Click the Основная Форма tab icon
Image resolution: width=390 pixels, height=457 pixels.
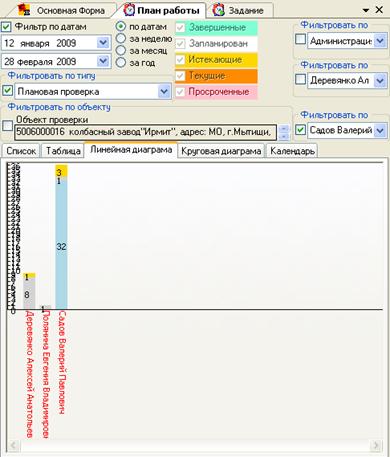click(24, 9)
